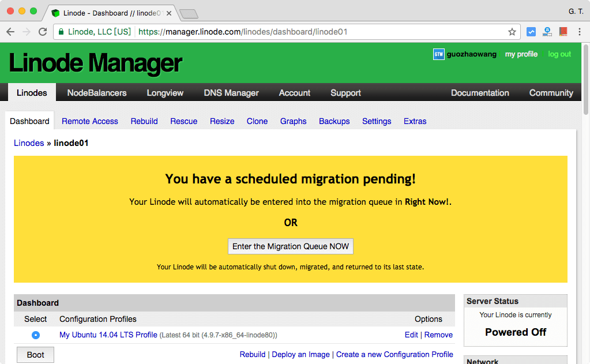Click Edit for the Ubuntu profile
The height and width of the screenshot is (364, 590).
click(411, 335)
